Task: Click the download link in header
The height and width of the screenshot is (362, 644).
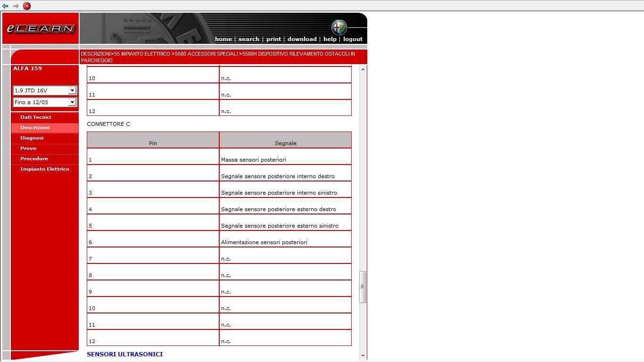Action: coord(302,39)
